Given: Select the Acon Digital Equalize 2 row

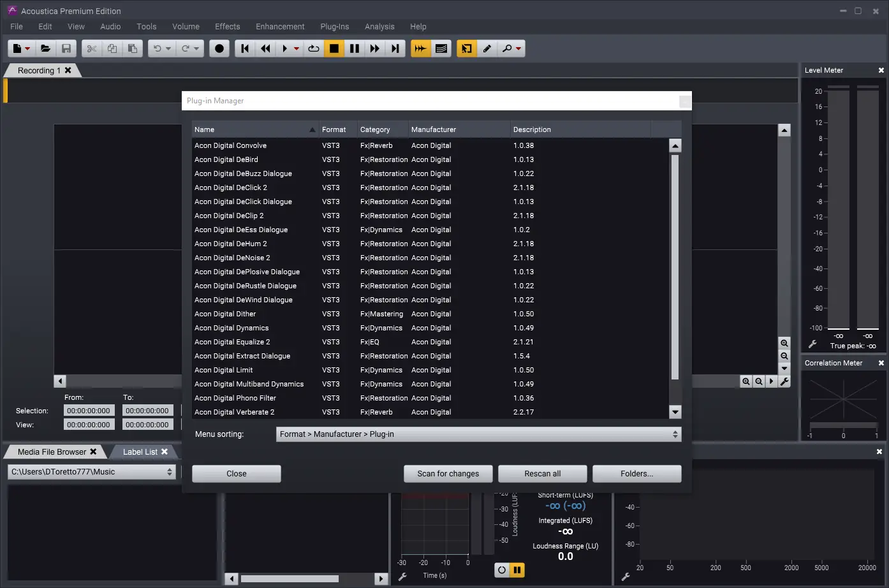Looking at the screenshot, I should pos(430,342).
